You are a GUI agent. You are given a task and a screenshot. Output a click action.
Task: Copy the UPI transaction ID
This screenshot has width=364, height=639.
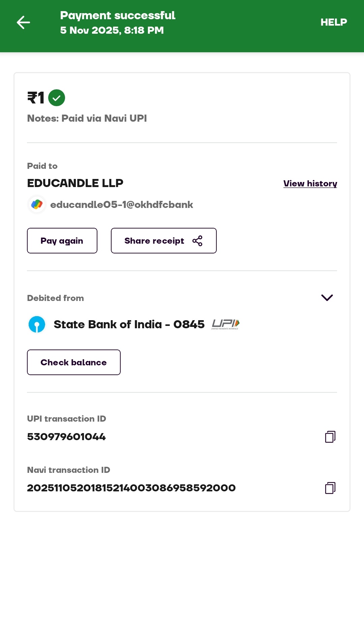pyautogui.click(x=330, y=437)
